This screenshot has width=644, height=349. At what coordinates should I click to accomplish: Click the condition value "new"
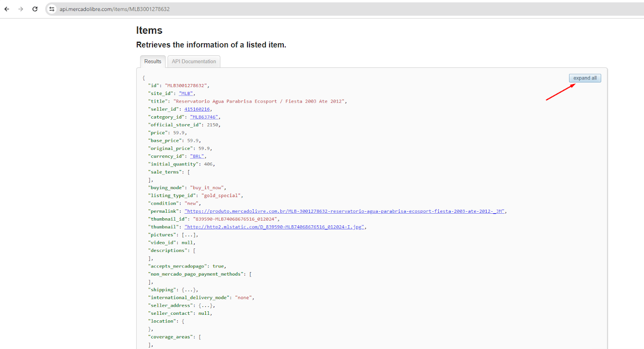pos(192,203)
